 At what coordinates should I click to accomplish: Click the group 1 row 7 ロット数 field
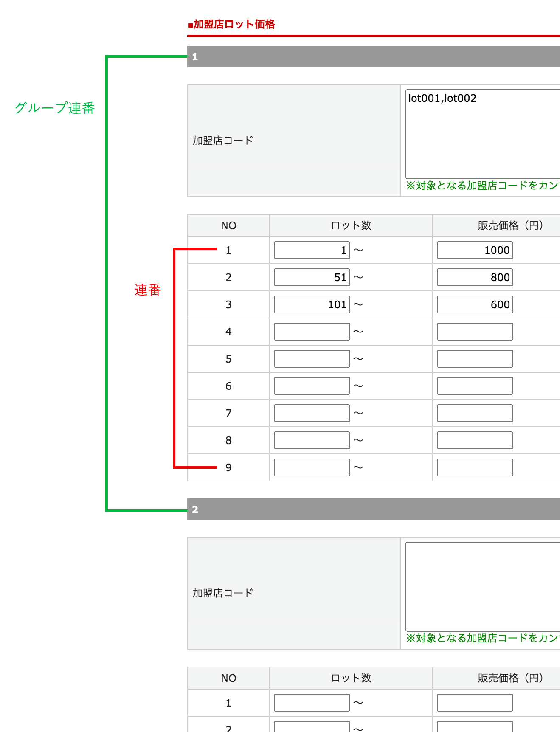coord(312,413)
